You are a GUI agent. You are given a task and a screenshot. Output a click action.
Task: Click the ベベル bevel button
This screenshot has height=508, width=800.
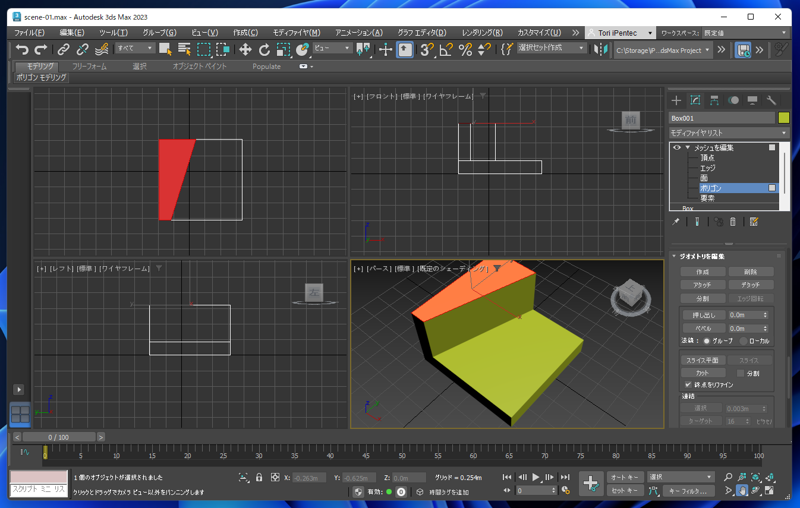tap(703, 328)
